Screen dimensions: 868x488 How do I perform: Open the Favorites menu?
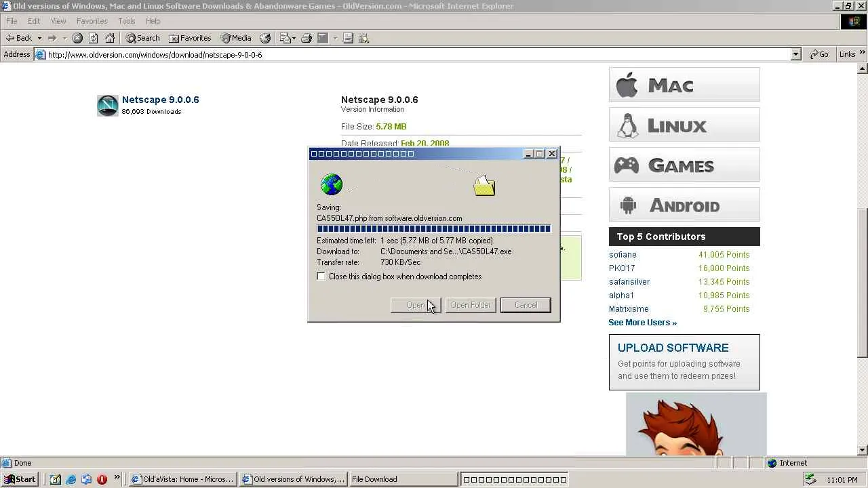click(x=92, y=21)
